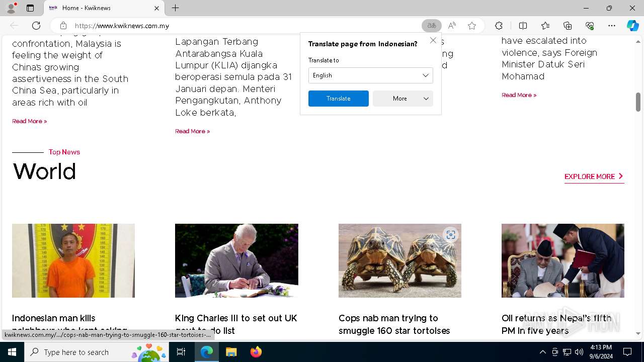This screenshot has width=644, height=362.
Task: Click the Translate button
Action: 339,99
